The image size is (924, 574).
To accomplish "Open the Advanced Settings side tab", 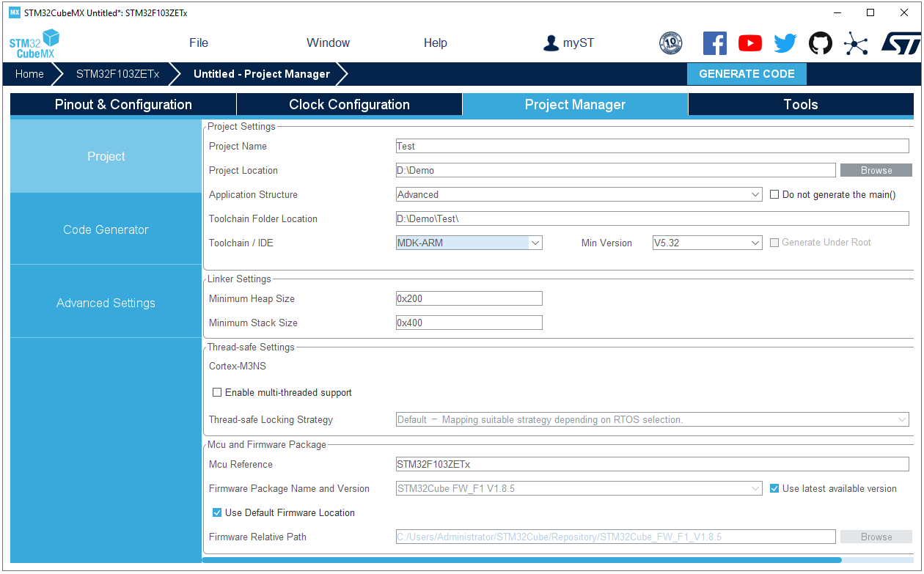I will 106,303.
